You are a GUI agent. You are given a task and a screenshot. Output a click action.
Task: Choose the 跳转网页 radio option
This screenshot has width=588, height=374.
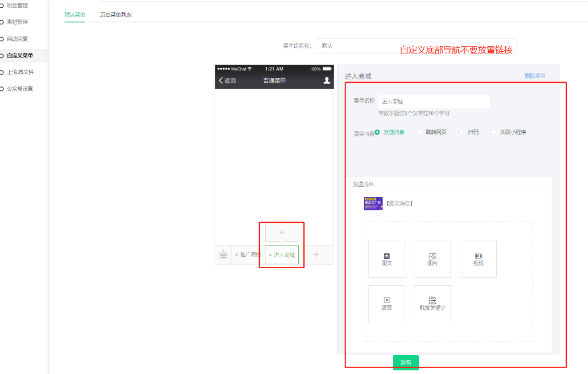[x=419, y=132]
